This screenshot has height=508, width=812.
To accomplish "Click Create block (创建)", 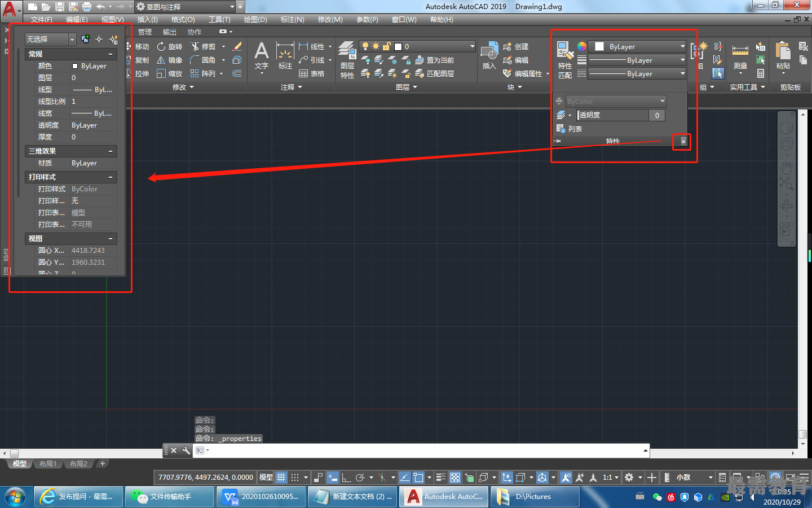I will [516, 47].
